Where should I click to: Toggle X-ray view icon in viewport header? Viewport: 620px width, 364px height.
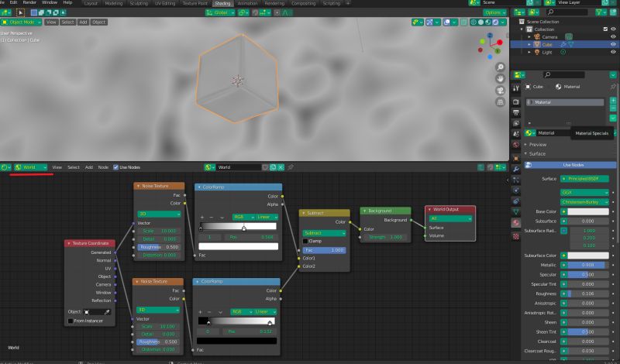click(x=464, y=22)
